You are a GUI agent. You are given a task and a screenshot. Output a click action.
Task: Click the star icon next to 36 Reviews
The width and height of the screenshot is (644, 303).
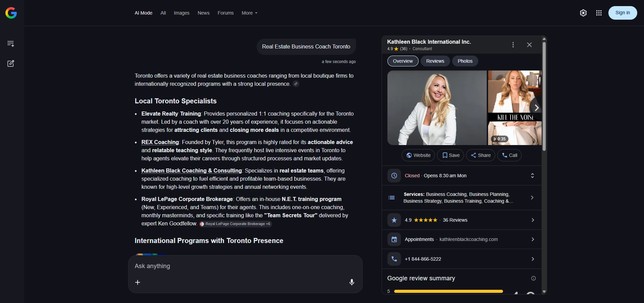(x=394, y=220)
